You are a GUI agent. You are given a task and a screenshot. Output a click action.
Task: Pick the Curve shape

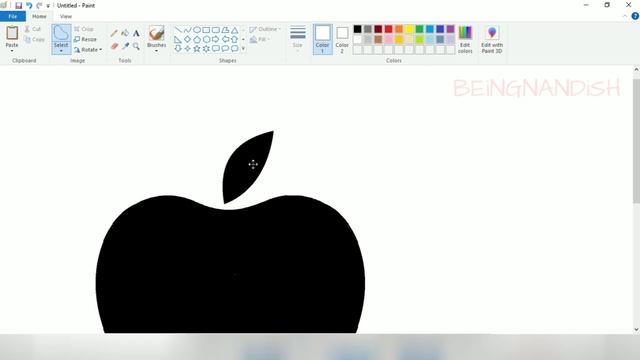tap(187, 30)
